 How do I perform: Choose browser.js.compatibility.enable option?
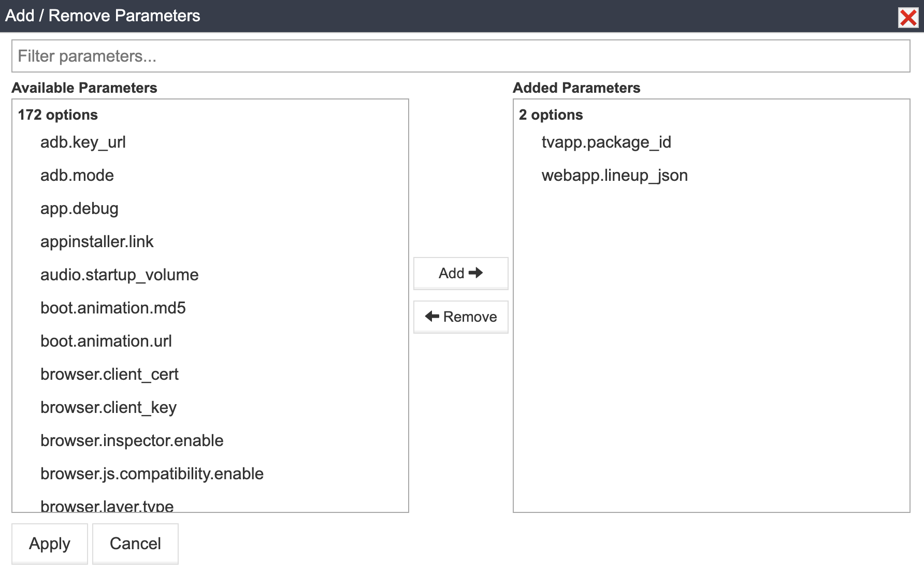click(152, 474)
